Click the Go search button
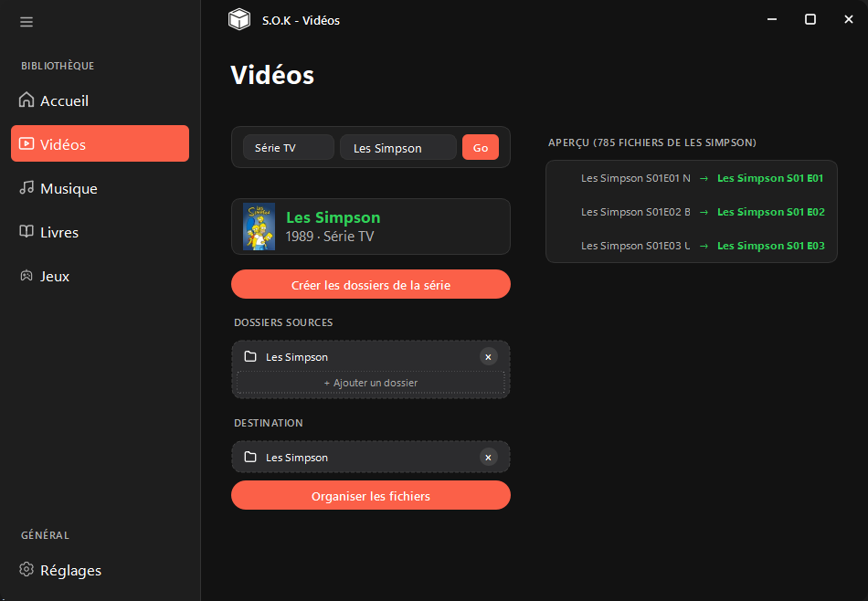 coord(481,148)
